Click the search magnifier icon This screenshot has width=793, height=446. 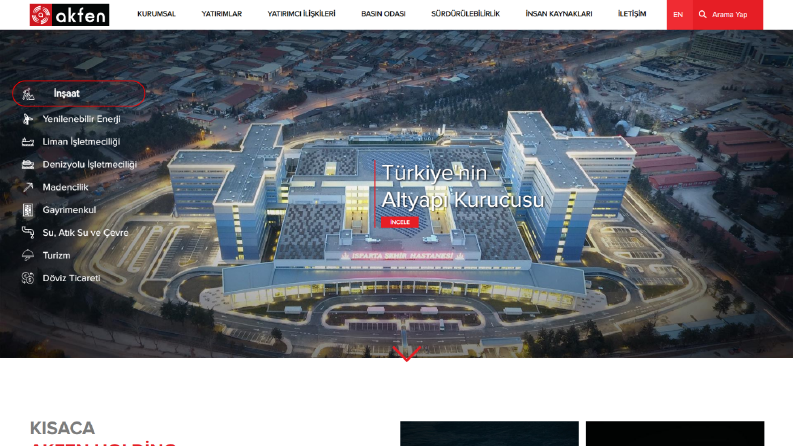(x=702, y=14)
